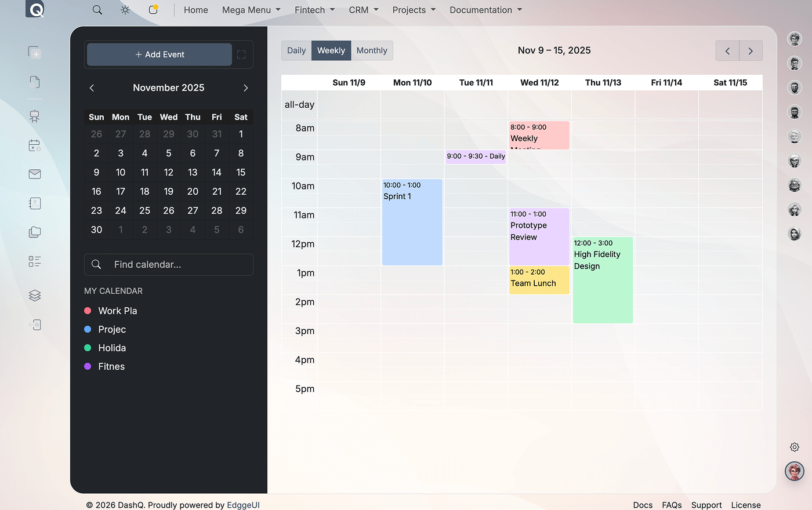
Task: Open the Documentation menu item
Action: click(x=485, y=10)
